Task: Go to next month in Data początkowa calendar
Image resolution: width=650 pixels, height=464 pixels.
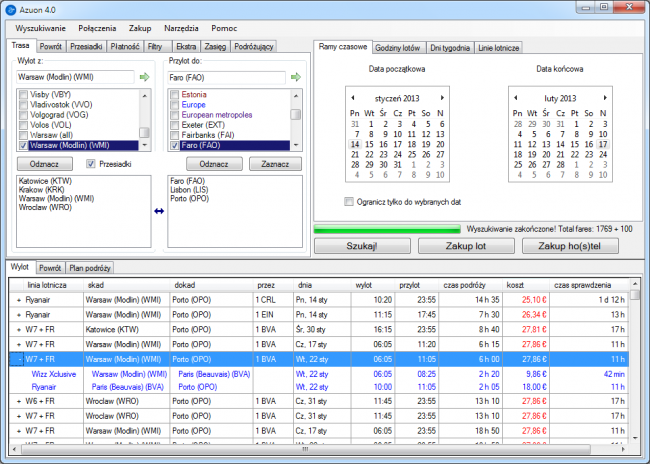Action: point(442,98)
